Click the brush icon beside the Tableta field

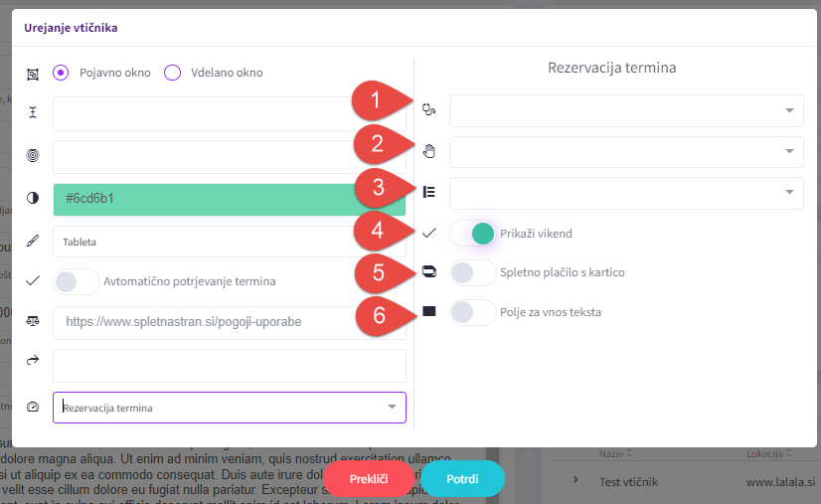pyautogui.click(x=33, y=241)
